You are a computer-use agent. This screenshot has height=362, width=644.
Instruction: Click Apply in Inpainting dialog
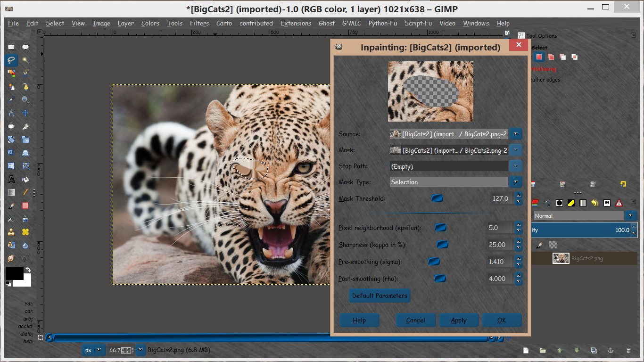coord(459,320)
